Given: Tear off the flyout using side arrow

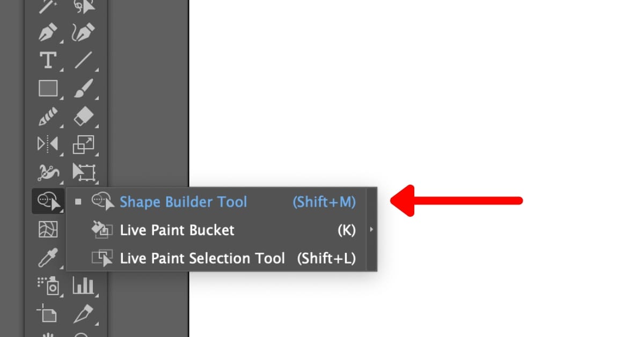Looking at the screenshot, I should tap(371, 230).
